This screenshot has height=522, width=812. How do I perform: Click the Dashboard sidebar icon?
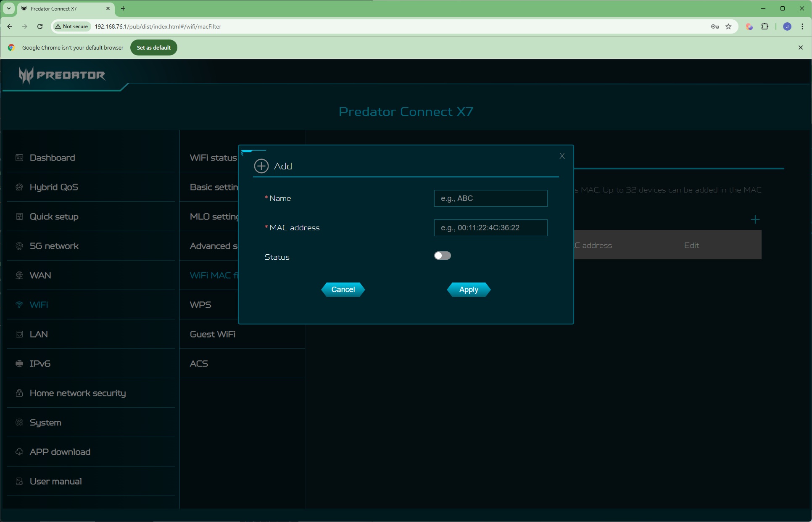[19, 158]
